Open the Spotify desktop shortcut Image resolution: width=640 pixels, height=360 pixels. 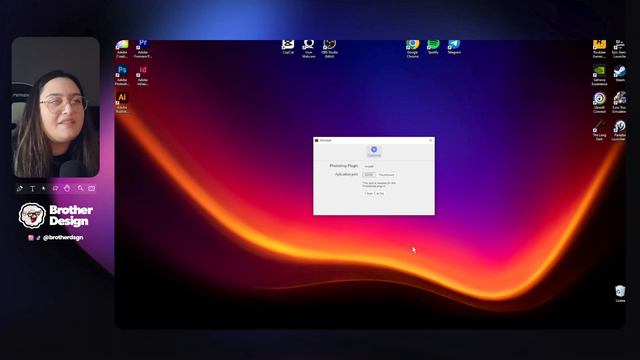click(433, 47)
